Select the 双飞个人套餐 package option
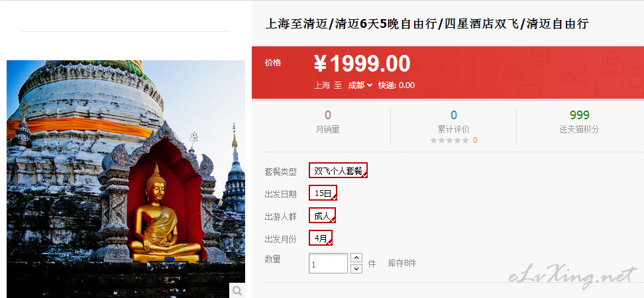Image resolution: width=644 pixels, height=298 pixels. 338,170
